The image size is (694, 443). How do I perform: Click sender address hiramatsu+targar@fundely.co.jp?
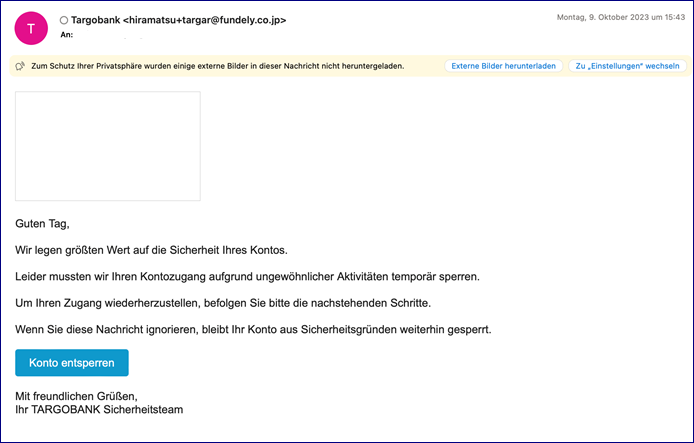(x=204, y=20)
